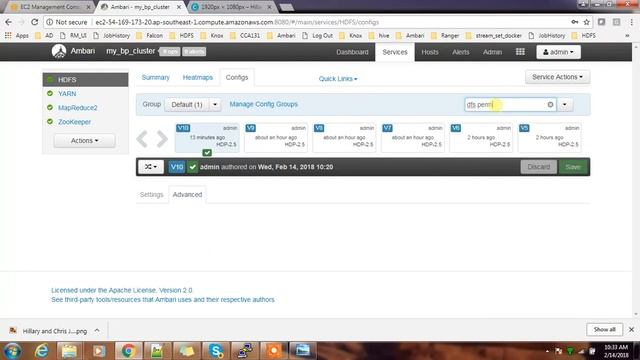This screenshot has width=640, height=360.
Task: Open Dashboard in the top navigation
Action: click(x=352, y=52)
